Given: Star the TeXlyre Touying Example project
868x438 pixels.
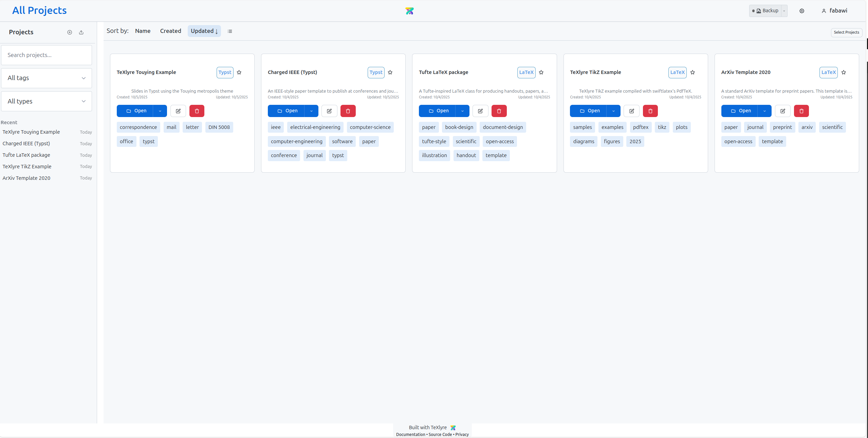Looking at the screenshot, I should pyautogui.click(x=239, y=72).
